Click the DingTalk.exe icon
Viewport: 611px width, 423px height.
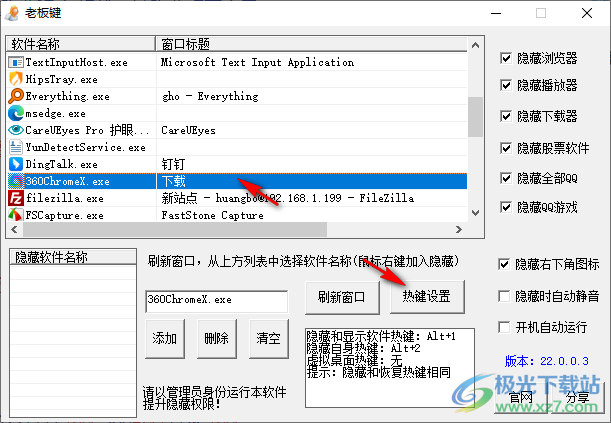coord(16,164)
